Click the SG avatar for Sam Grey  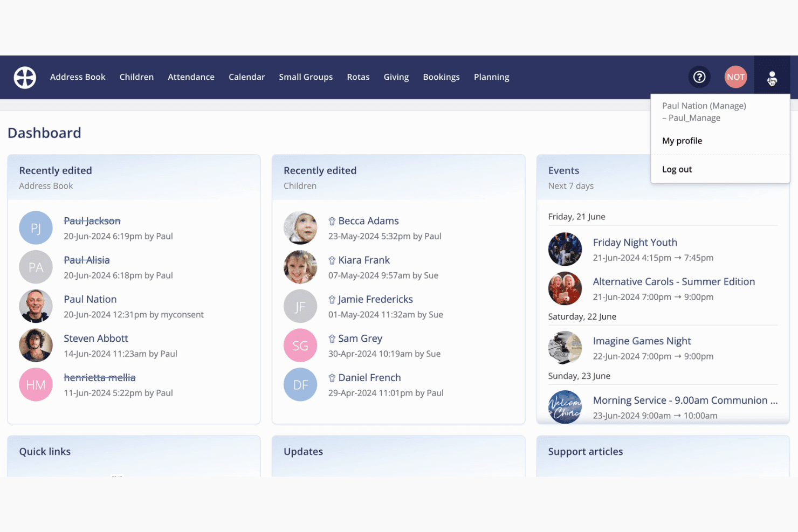click(x=300, y=345)
